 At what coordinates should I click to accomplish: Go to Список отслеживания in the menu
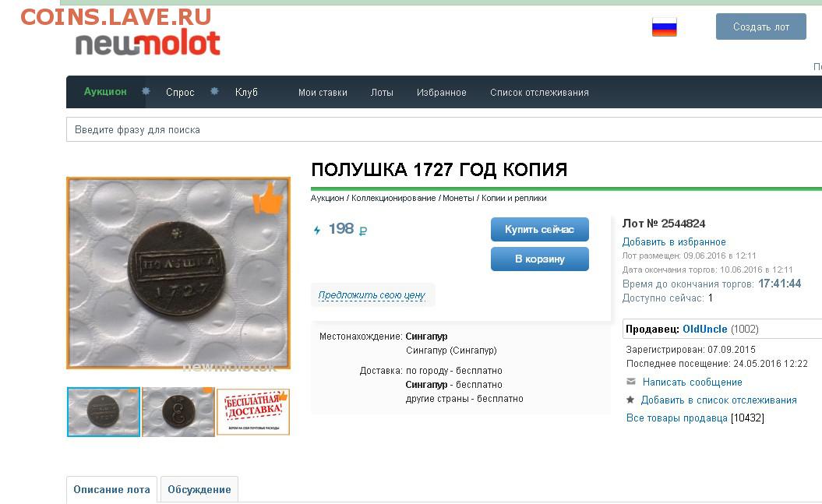click(x=539, y=93)
